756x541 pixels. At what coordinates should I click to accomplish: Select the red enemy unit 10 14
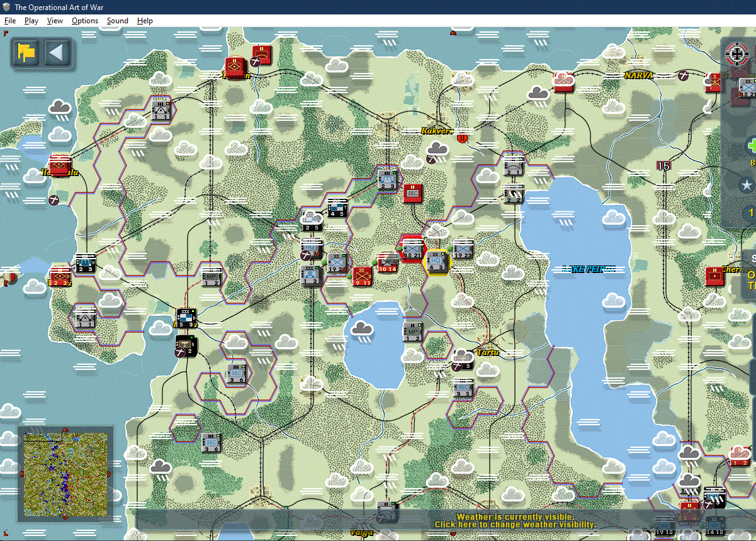click(388, 262)
